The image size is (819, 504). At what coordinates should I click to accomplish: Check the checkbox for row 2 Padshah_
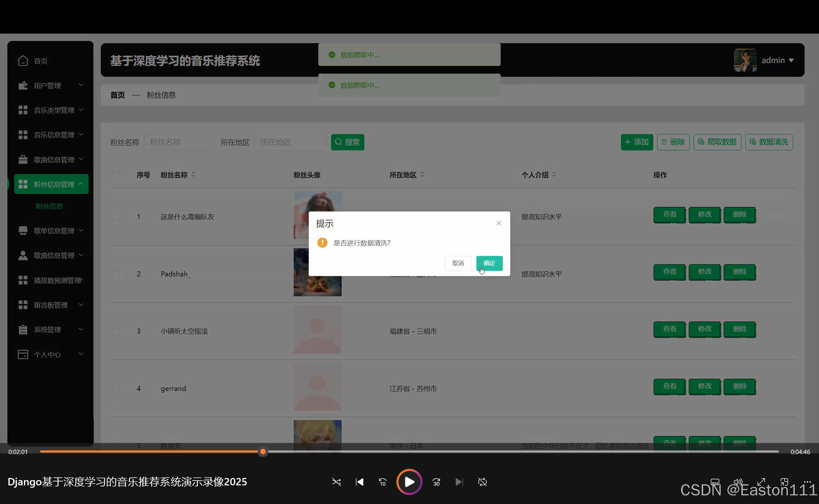[x=116, y=274]
